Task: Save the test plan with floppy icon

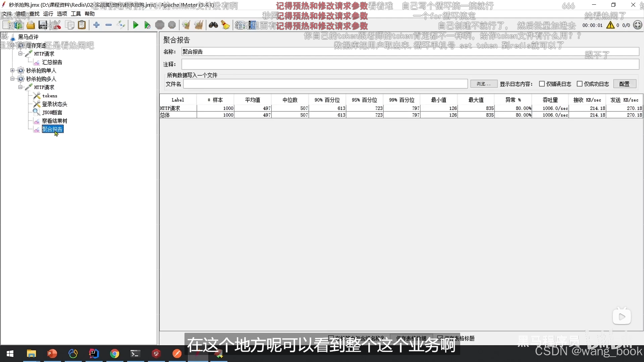Action: point(43,25)
